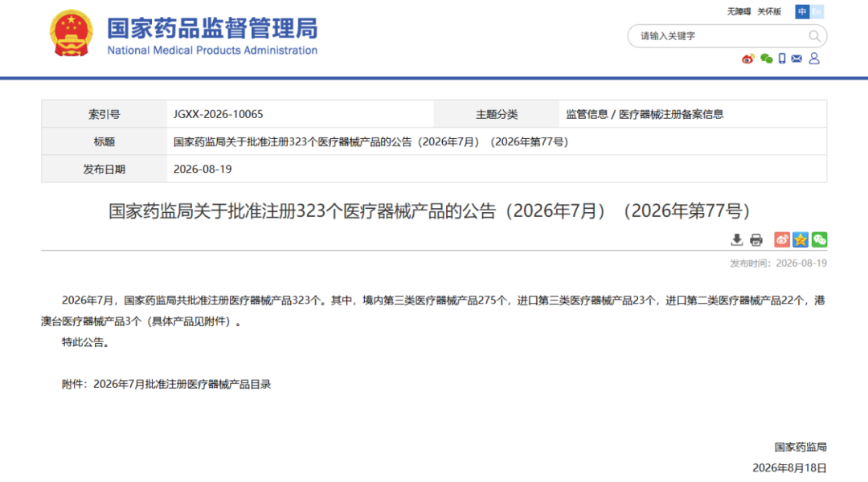Viewport: 868px width, 482px height.
Task: Click the 发布时间：2026-08-19 text
Action: (778, 263)
